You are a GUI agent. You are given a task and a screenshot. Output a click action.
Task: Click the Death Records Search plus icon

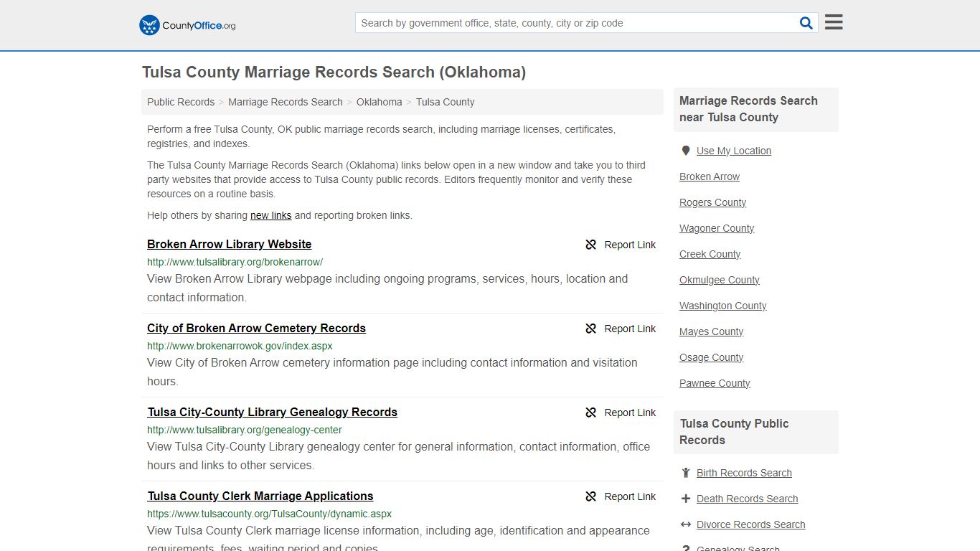click(x=686, y=499)
